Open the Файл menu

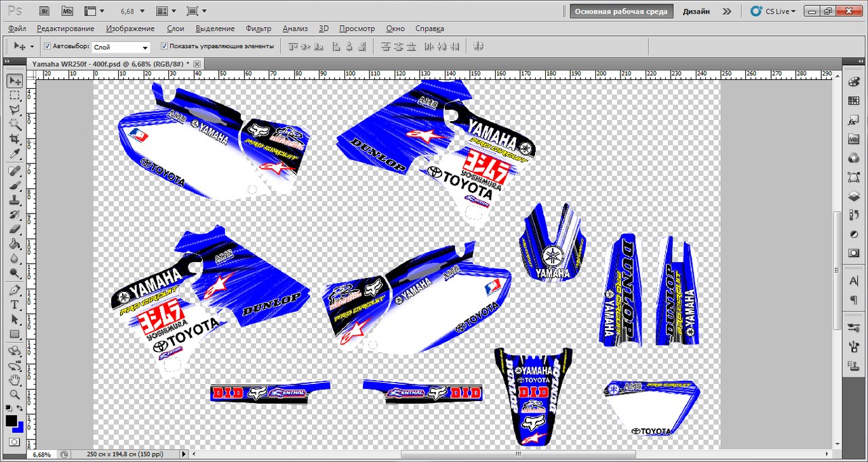tap(18, 28)
